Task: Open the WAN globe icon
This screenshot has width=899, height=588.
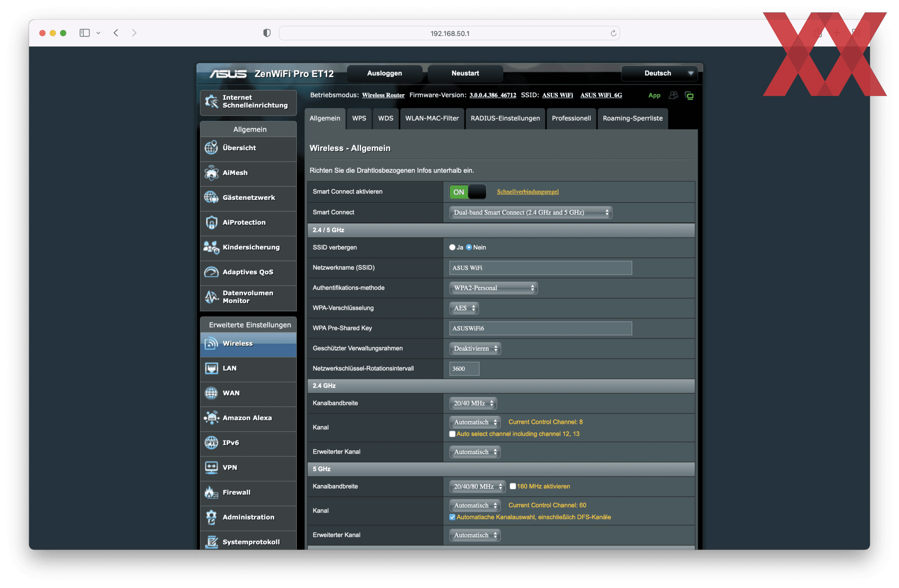Action: click(211, 393)
